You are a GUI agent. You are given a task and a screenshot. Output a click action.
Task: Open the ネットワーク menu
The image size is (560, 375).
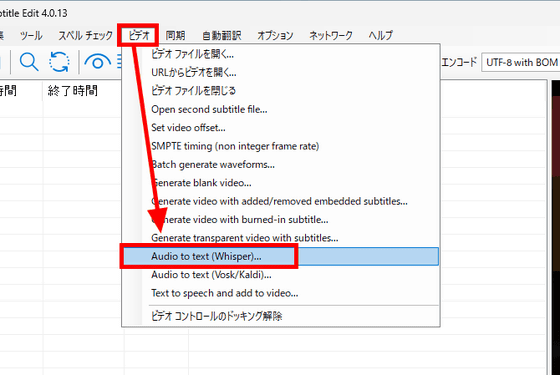click(331, 35)
